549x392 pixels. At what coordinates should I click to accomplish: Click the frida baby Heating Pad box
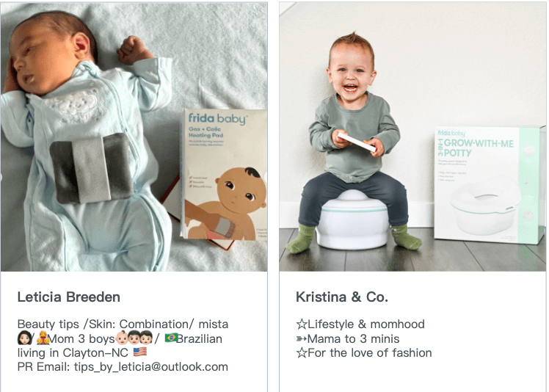tap(224, 175)
